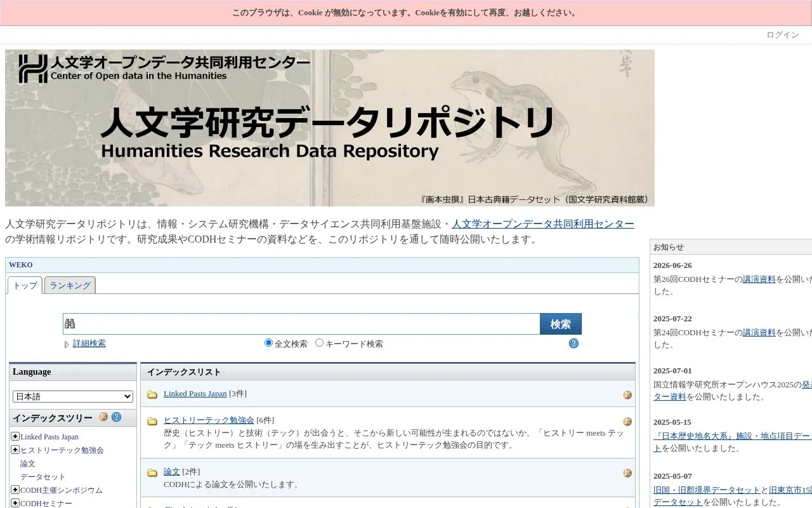
Task: Click the WEKO module header text
Action: (x=21, y=265)
